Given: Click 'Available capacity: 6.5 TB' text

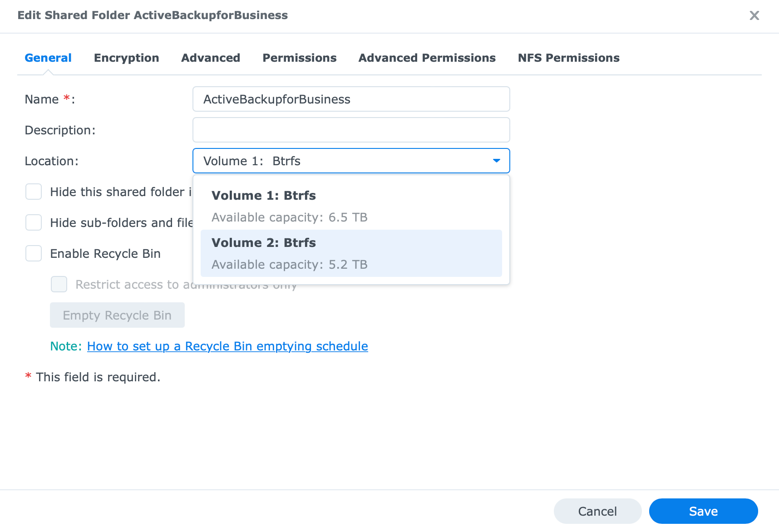Looking at the screenshot, I should pos(290,217).
